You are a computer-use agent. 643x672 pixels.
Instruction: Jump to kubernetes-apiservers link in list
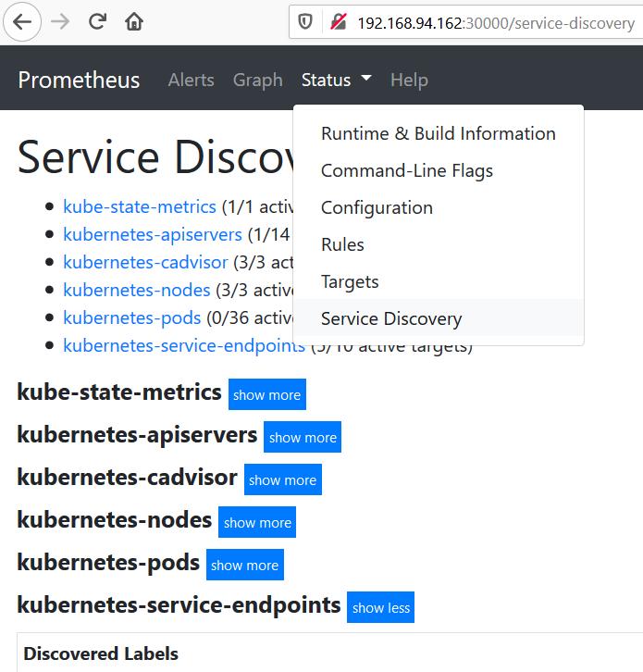tap(153, 235)
